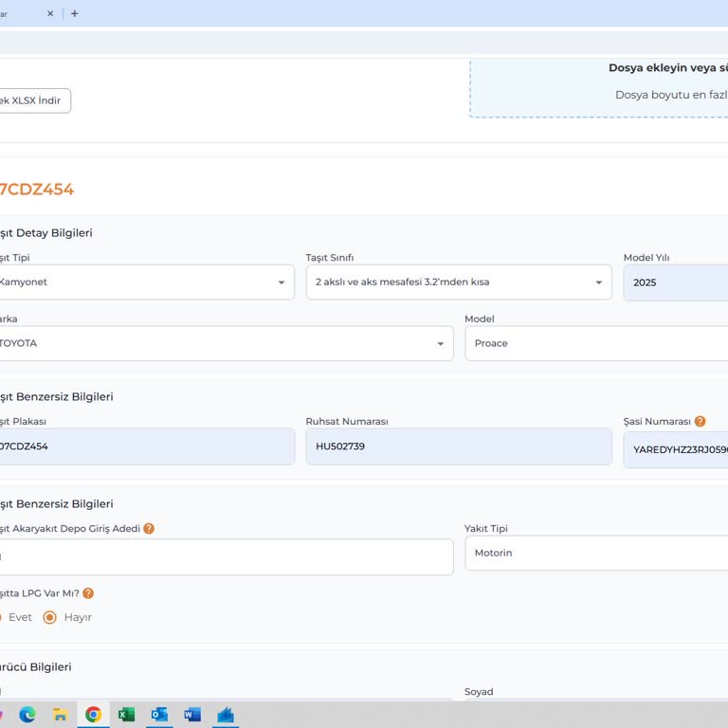Open a new browser tab

[75, 13]
